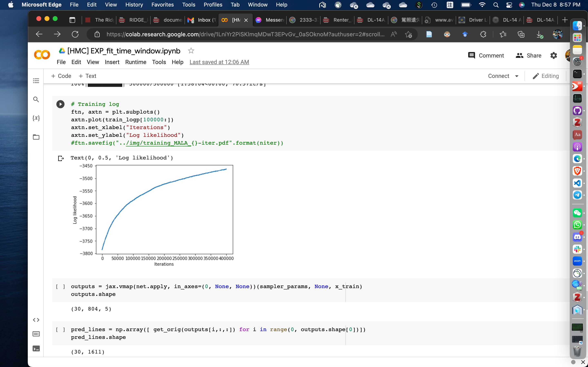
Task: Open revision history via Last saved link
Action: click(x=219, y=62)
